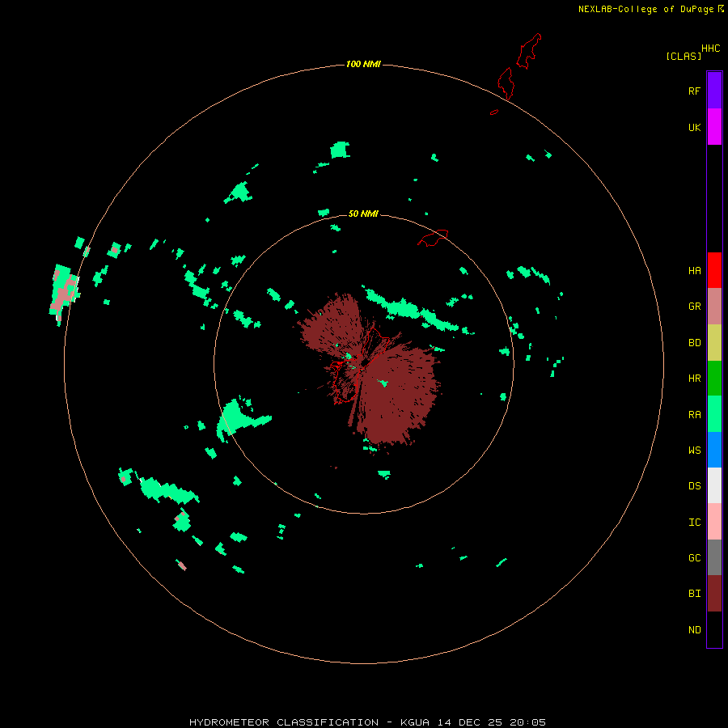The image size is (728, 728).
Task: Pick the HR dark green legend swatch
Action: (x=714, y=379)
